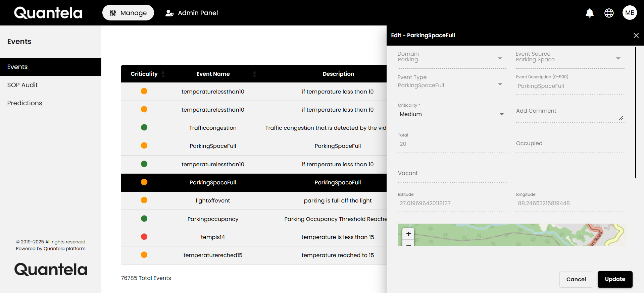Sort table by Event Name column
Image resolution: width=644 pixels, height=293 pixels.
tap(254, 74)
